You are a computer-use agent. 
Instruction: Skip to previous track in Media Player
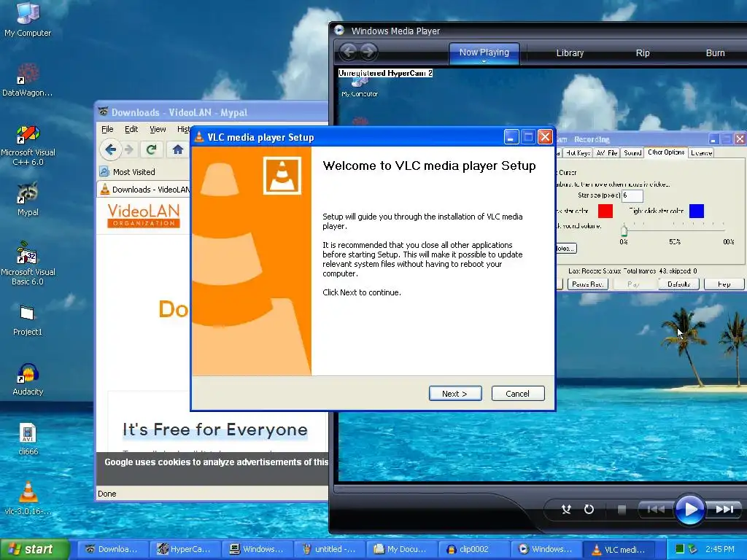[656, 510]
